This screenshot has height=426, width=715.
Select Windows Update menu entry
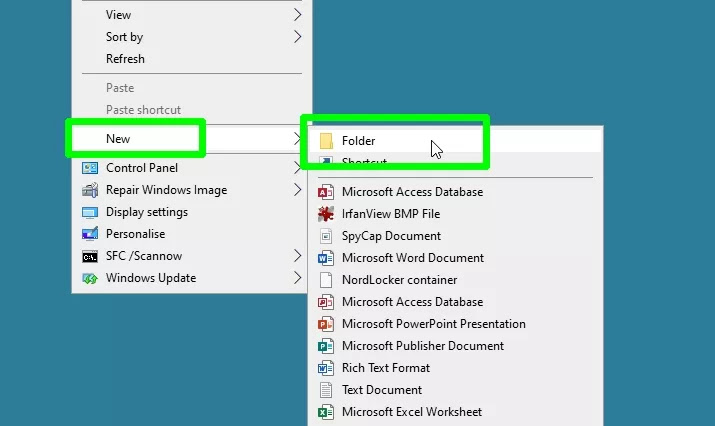point(192,278)
